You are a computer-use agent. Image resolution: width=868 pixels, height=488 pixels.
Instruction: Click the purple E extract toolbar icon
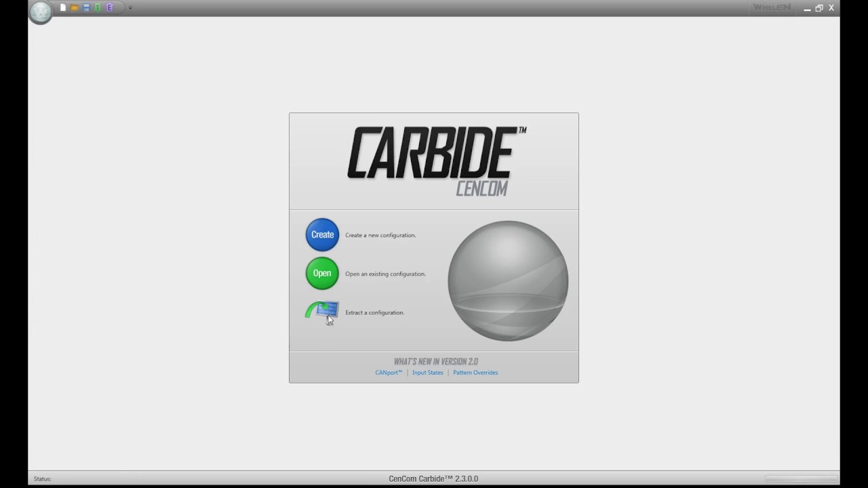point(109,8)
